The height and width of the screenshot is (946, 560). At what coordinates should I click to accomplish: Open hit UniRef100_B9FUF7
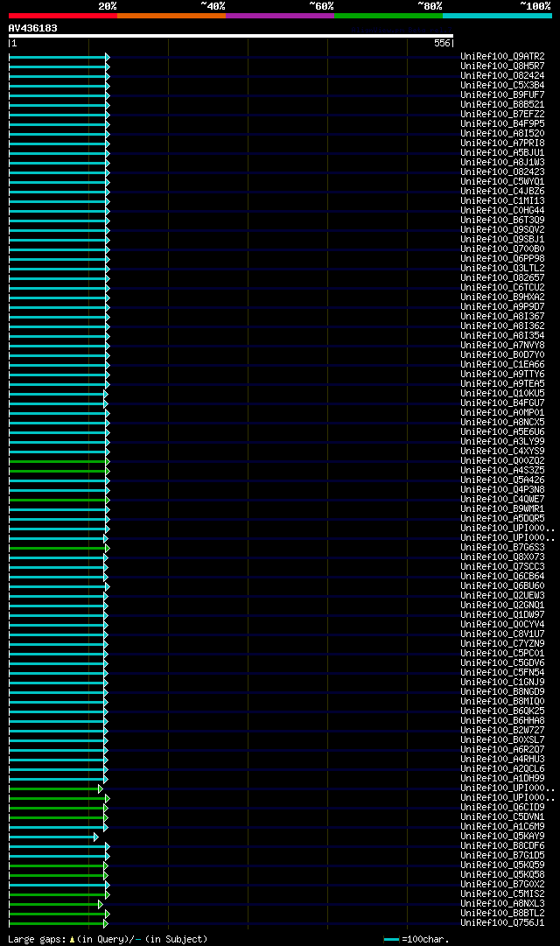click(x=502, y=95)
